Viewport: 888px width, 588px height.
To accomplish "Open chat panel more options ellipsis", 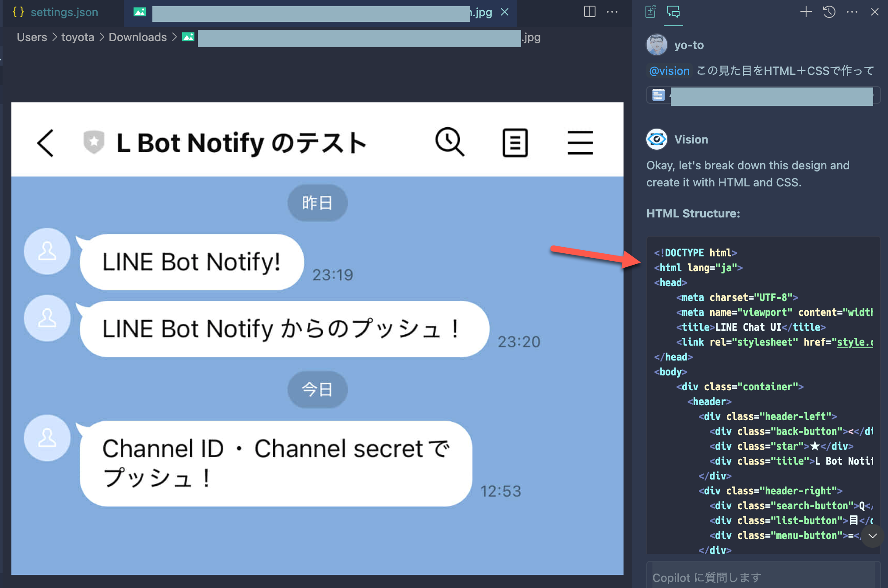I will tap(852, 12).
